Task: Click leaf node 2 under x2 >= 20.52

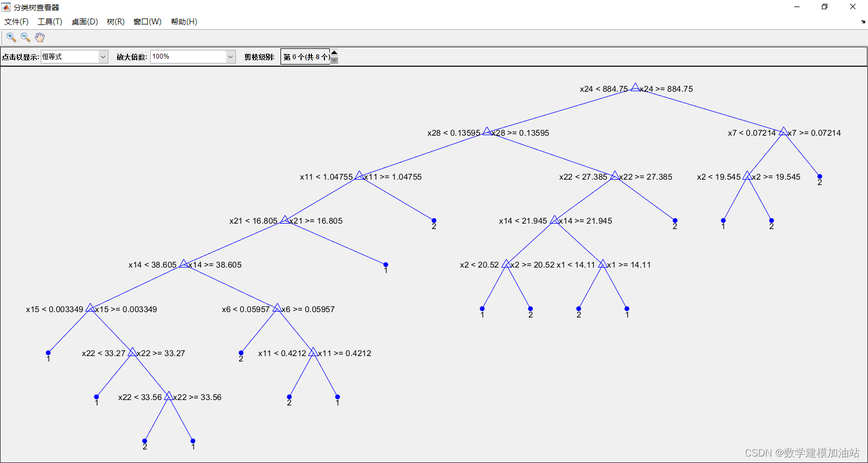Action: (x=531, y=308)
